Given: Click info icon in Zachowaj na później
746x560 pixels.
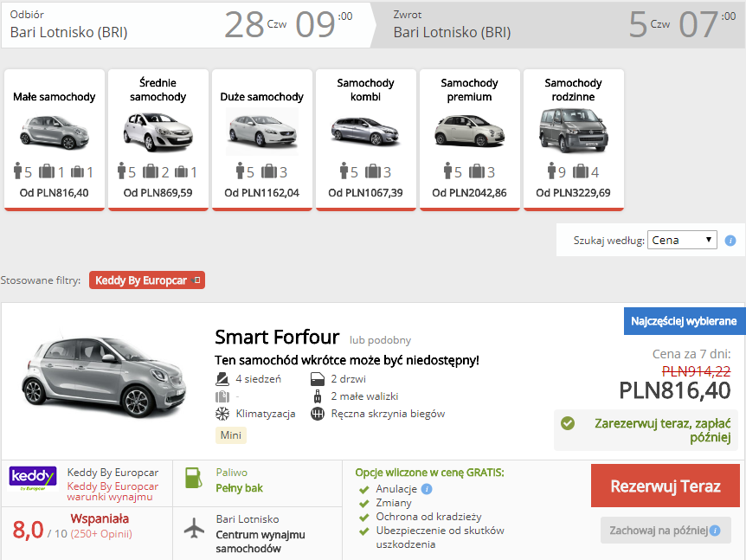Looking at the screenshot, I should [x=715, y=531].
